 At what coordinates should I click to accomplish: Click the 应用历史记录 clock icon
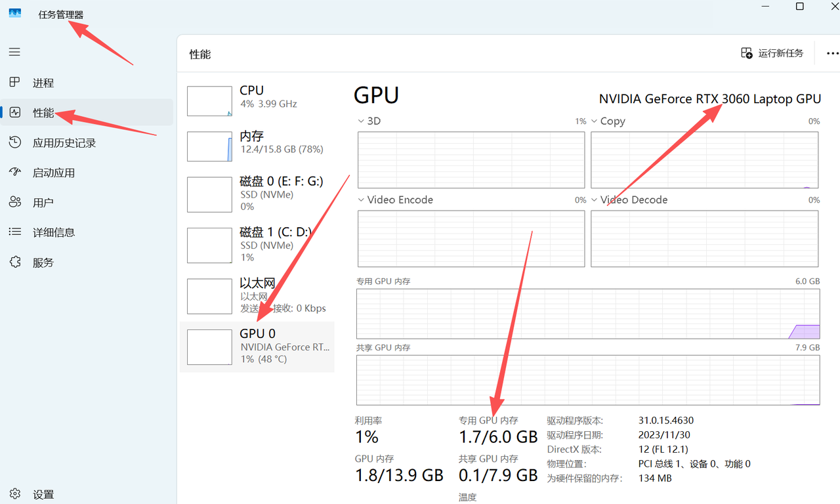pyautogui.click(x=14, y=142)
